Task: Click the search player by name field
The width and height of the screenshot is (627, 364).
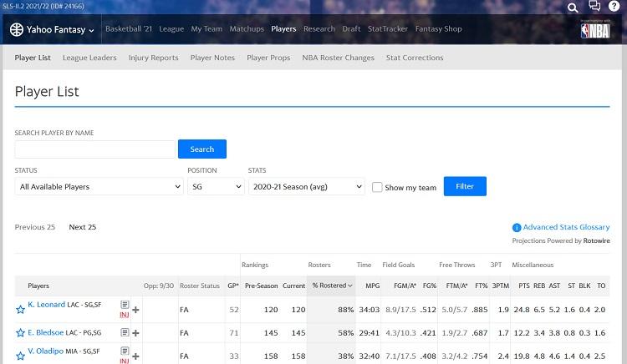Action: (x=94, y=149)
